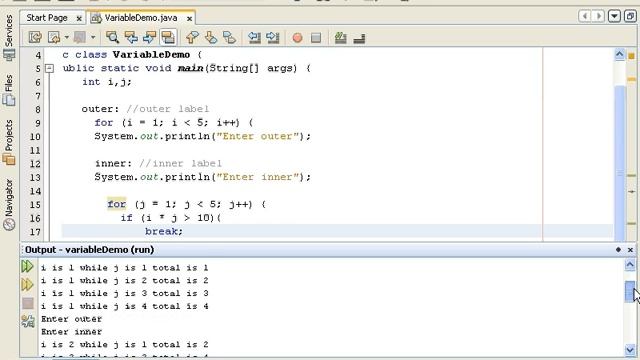Viewport: 640px width, 360px height.
Task: Open the Files side panel
Action: [x=9, y=90]
